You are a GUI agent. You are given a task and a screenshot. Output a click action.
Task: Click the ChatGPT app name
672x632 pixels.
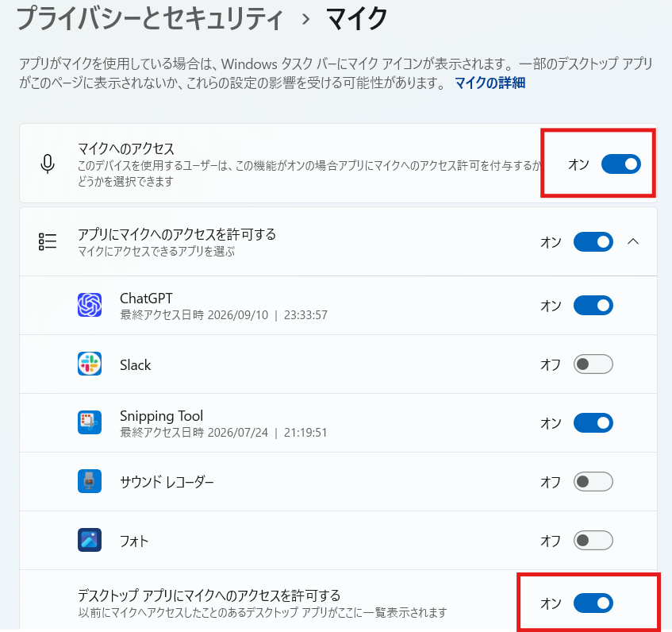[x=146, y=298]
